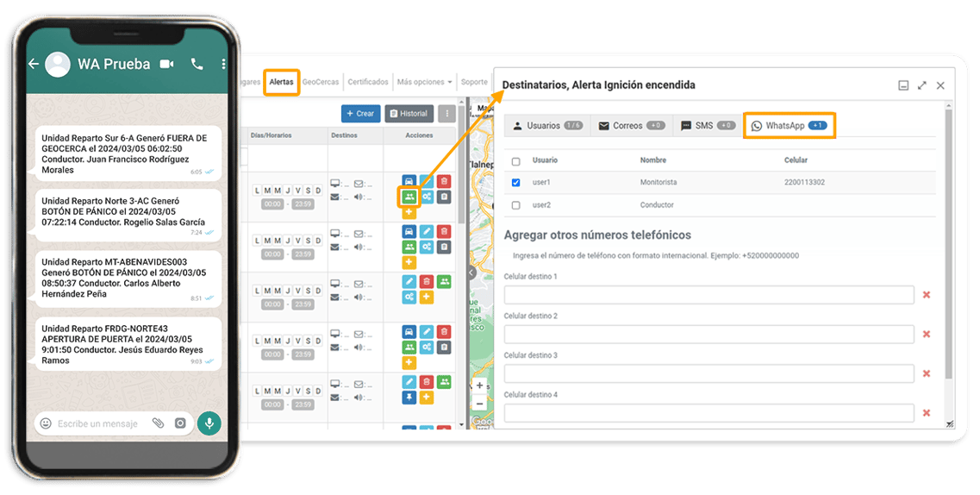Click the Historial button
The height and width of the screenshot is (495, 980).
409,113
